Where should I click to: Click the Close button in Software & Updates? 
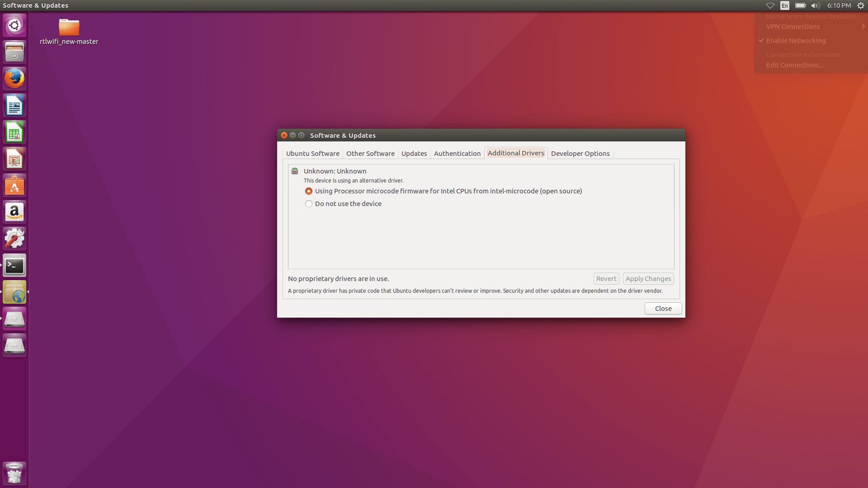point(663,308)
